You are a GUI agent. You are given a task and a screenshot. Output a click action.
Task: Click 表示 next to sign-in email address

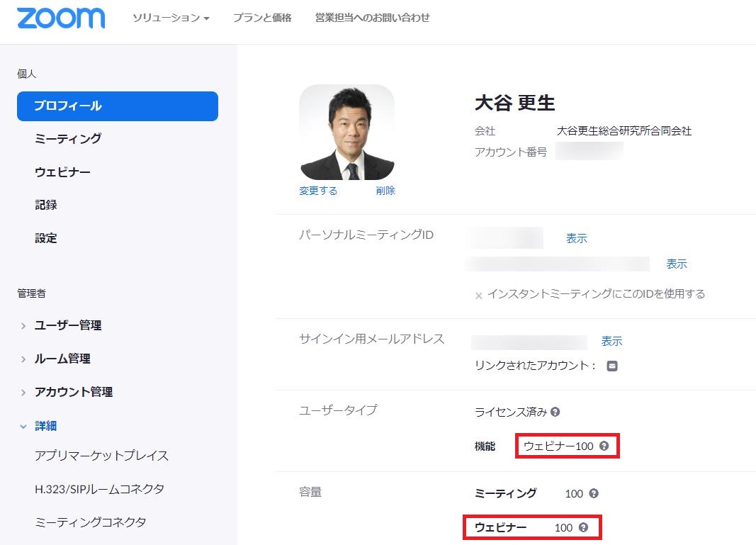611,341
